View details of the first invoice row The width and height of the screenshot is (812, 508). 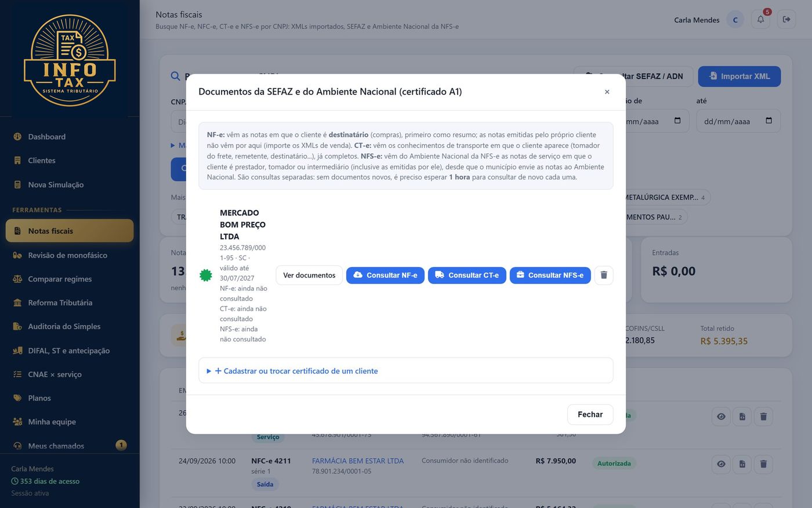pos(721,416)
